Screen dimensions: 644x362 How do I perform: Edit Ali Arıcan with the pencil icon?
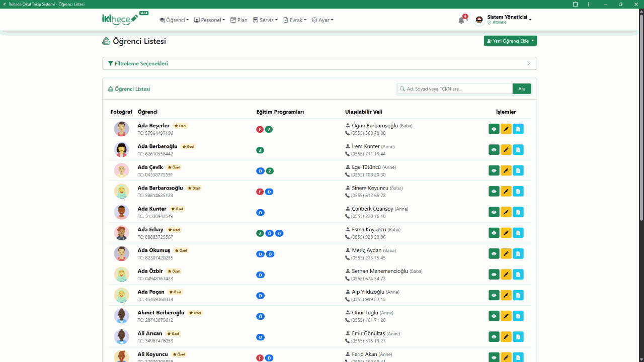pyautogui.click(x=506, y=337)
